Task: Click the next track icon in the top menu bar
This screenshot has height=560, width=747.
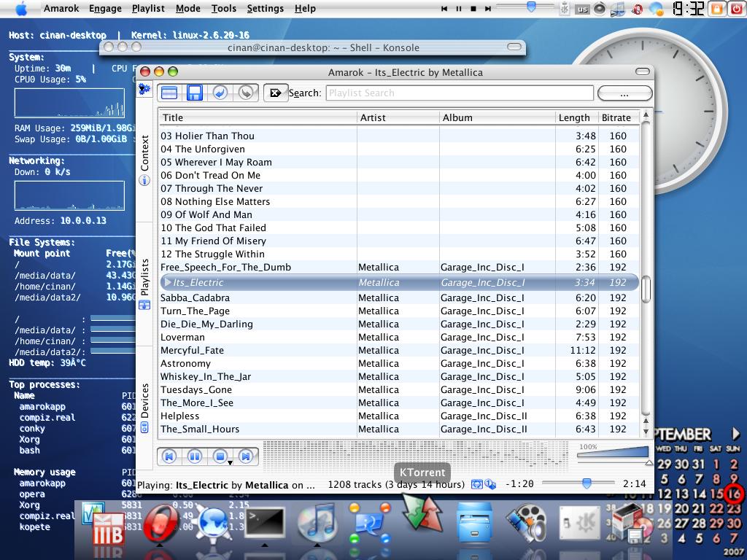Action: [x=488, y=9]
